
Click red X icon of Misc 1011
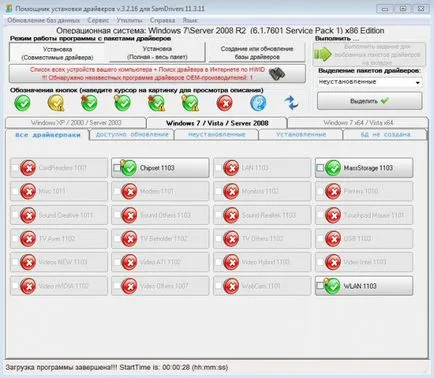(x=28, y=191)
